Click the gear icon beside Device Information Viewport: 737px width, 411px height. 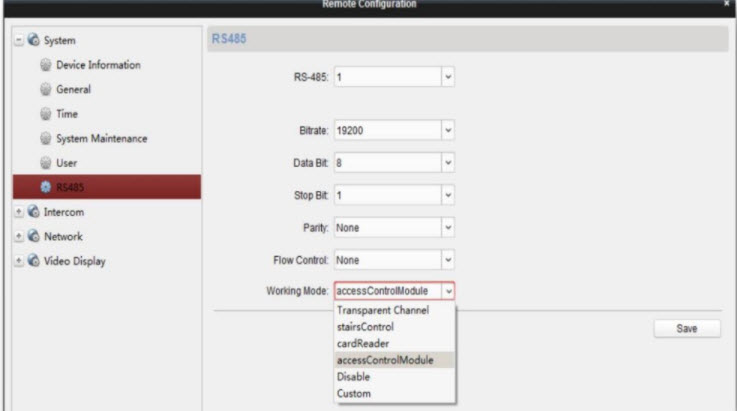click(x=43, y=66)
